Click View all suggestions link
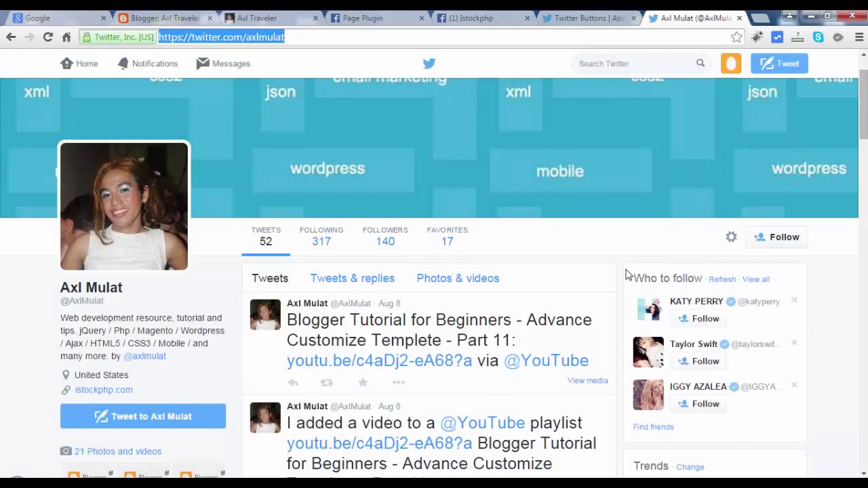The width and height of the screenshot is (868, 488). (x=755, y=279)
